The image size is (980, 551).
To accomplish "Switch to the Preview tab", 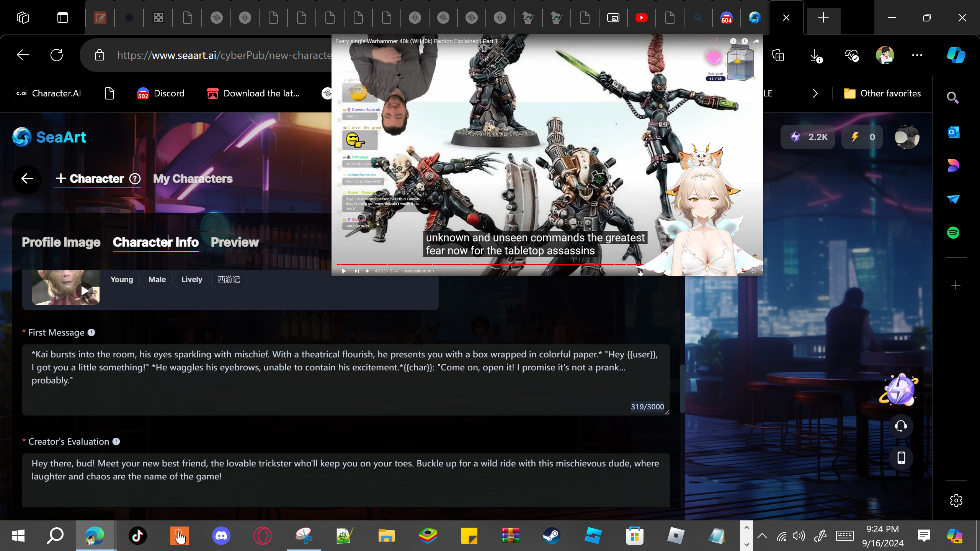I will pos(235,242).
